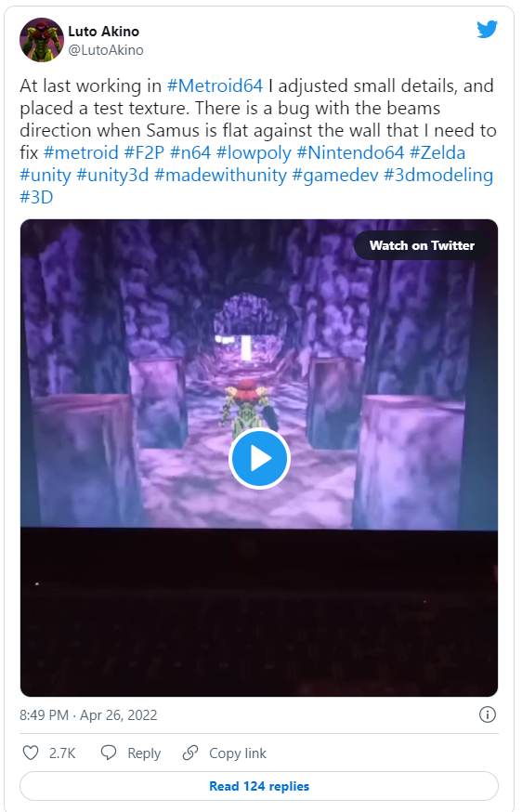This screenshot has height=812, width=522.
Task: Click the #3dmodeling hashtag link
Action: (438, 175)
